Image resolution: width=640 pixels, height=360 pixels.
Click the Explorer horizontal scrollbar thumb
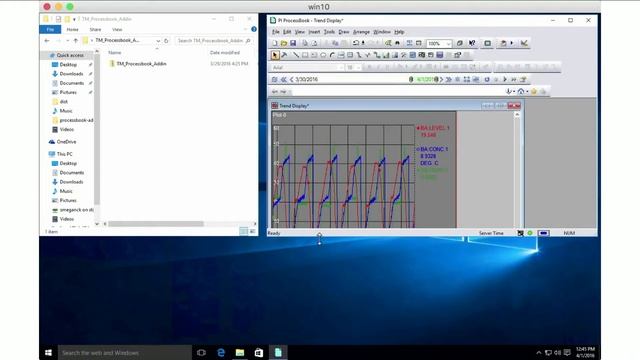(156, 224)
